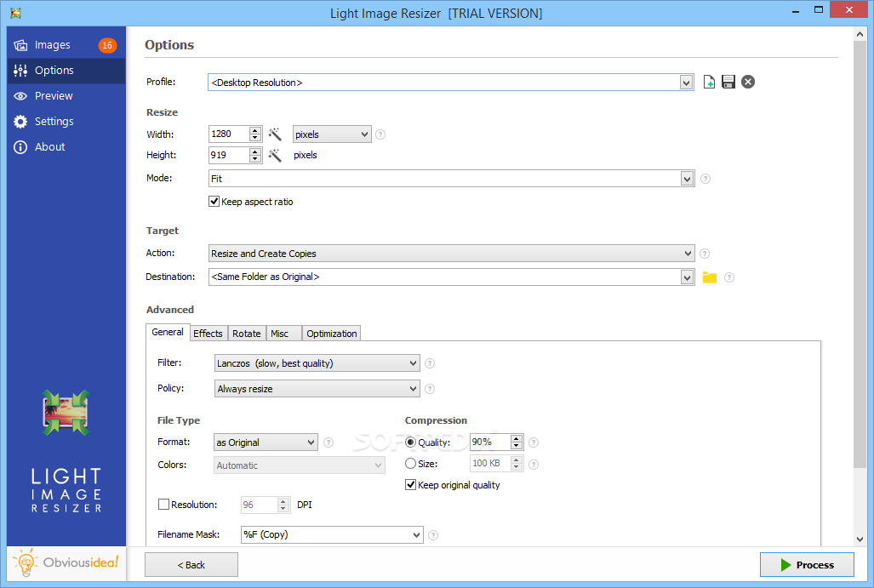Click the save profile floppy disk icon
This screenshot has height=588, width=874.
[728, 82]
